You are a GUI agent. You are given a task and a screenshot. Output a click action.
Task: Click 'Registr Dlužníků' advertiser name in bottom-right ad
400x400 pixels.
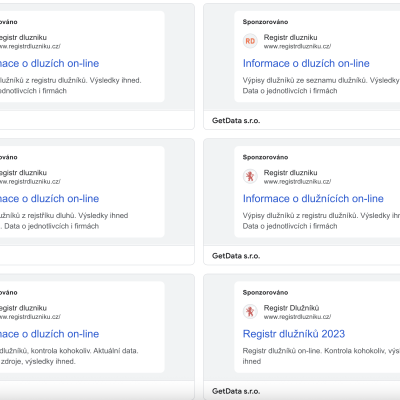(291, 308)
